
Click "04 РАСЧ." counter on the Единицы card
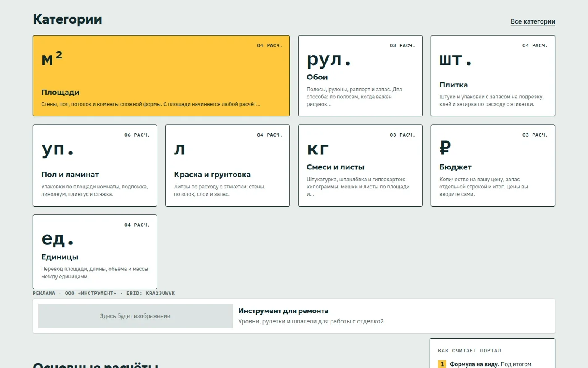(x=137, y=225)
